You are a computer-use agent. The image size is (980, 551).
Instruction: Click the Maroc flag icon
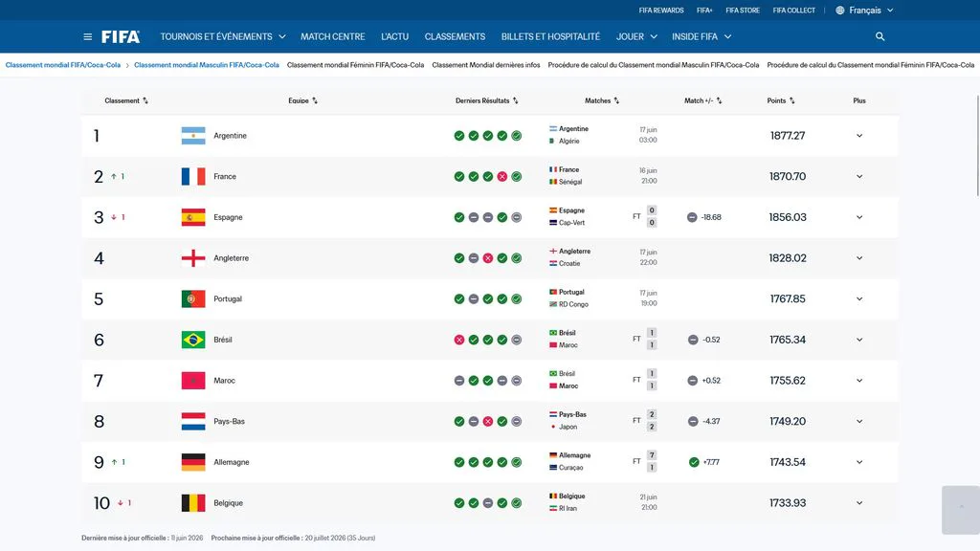[193, 381]
